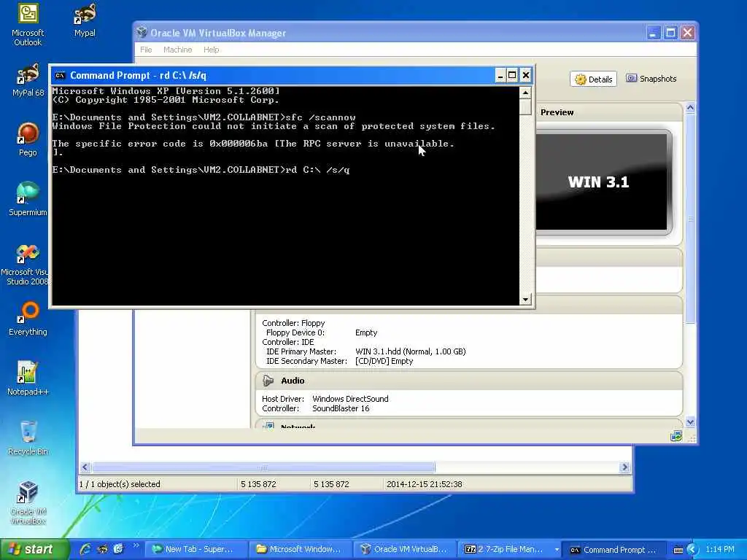The image size is (747, 560).
Task: Click the Audio section speaker icon
Action: point(268,380)
